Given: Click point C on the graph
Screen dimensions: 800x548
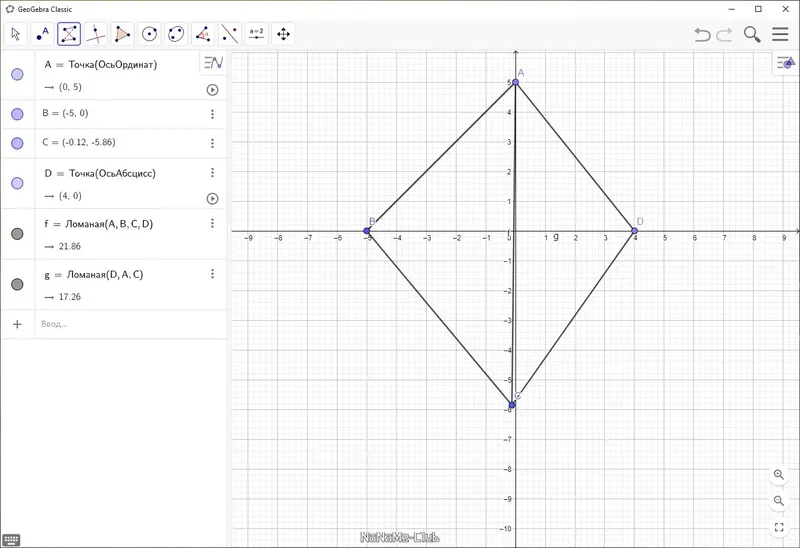Looking at the screenshot, I should (x=512, y=405).
